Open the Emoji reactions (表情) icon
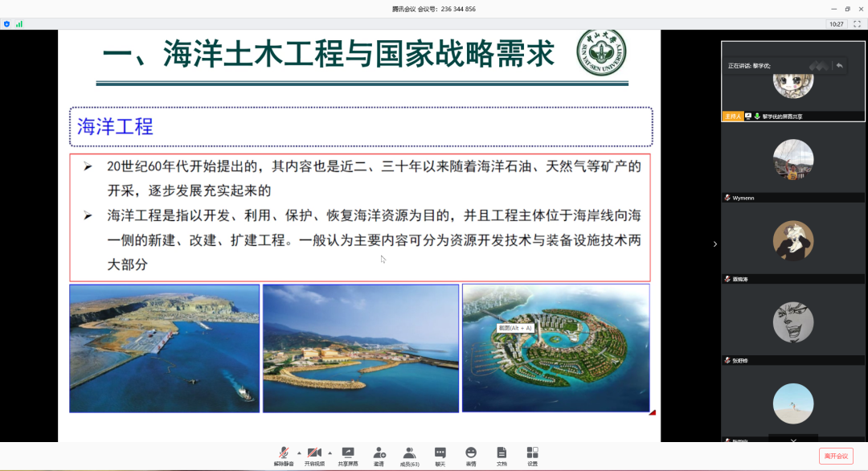 pyautogui.click(x=471, y=454)
